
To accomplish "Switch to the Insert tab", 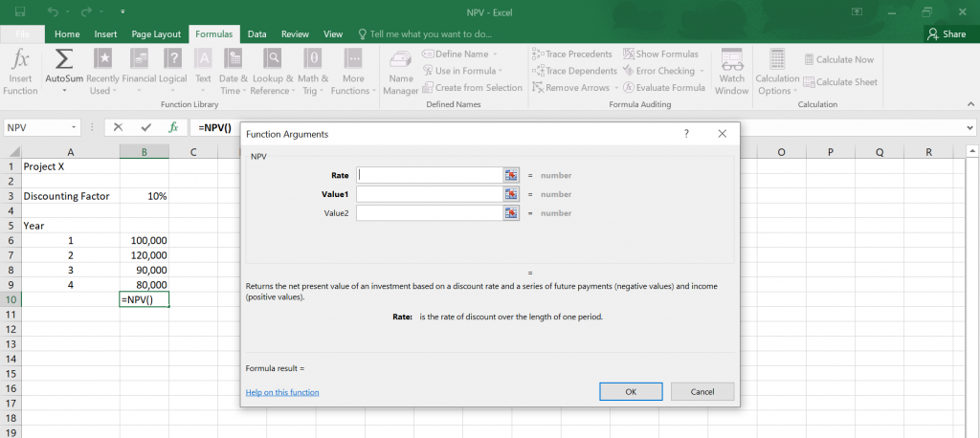I will (x=105, y=34).
